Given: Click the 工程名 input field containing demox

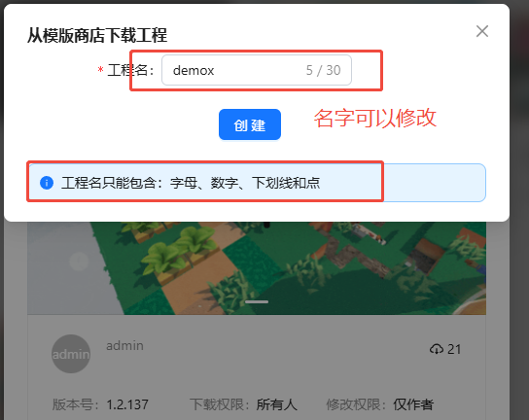Looking at the screenshot, I should pos(257,70).
